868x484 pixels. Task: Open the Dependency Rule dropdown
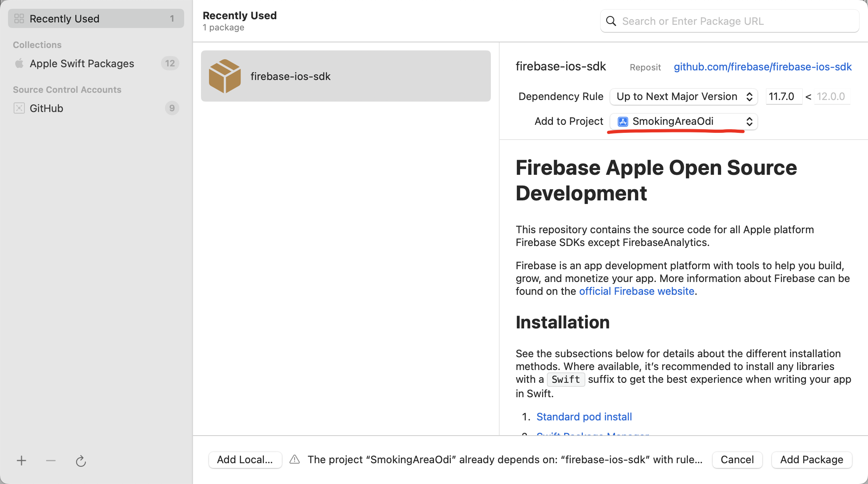tap(683, 96)
